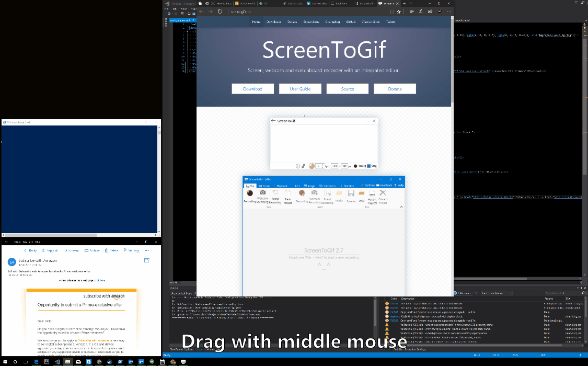
Task: Click the white Donate button
Action: (395, 89)
